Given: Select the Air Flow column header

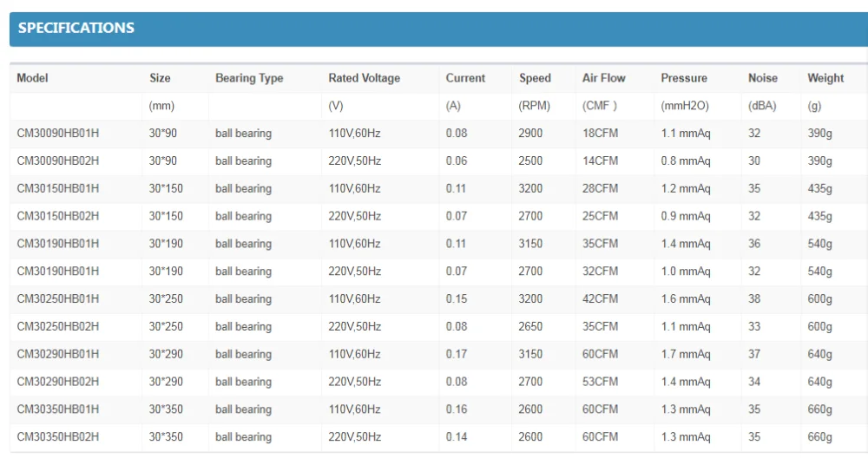Looking at the screenshot, I should (x=603, y=78).
